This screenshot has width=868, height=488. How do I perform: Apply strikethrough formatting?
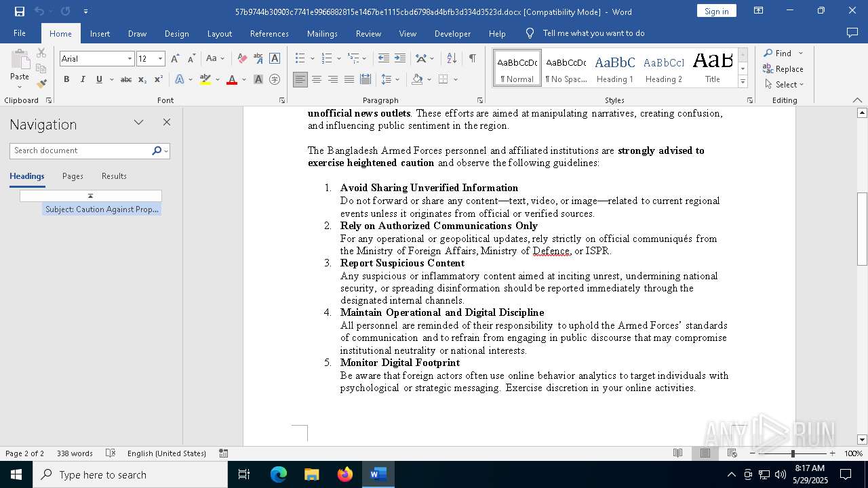point(126,79)
